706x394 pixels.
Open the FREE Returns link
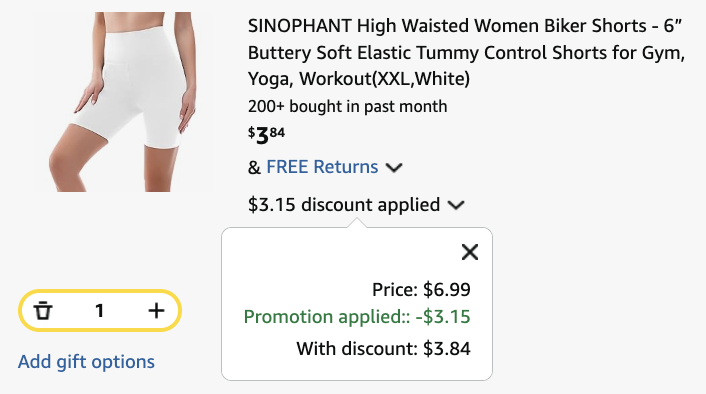pos(322,167)
